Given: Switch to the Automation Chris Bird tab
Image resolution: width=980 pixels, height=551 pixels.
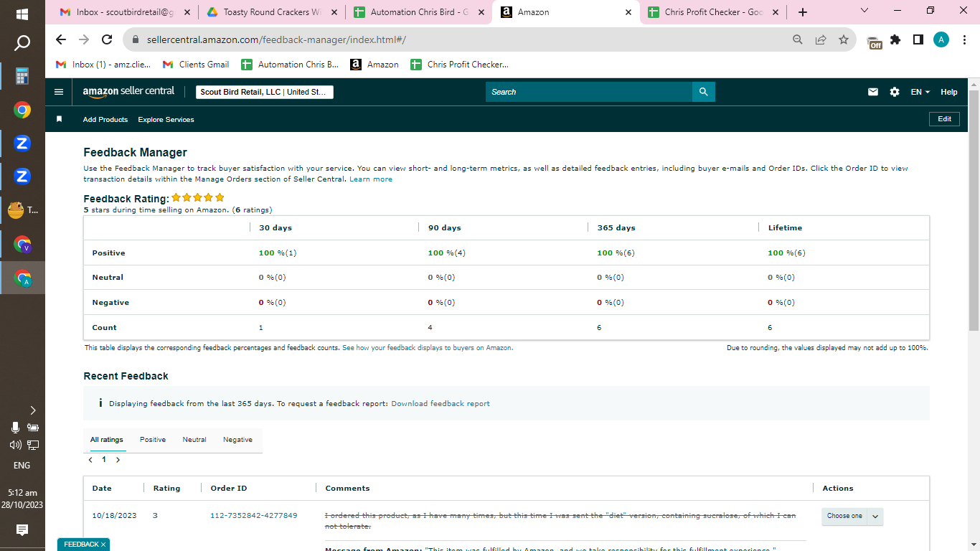Looking at the screenshot, I should point(418,12).
